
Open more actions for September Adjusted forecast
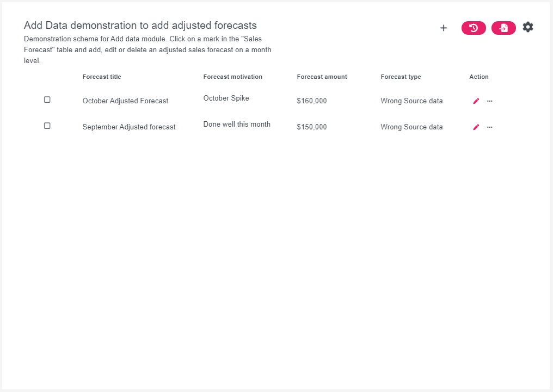point(489,127)
